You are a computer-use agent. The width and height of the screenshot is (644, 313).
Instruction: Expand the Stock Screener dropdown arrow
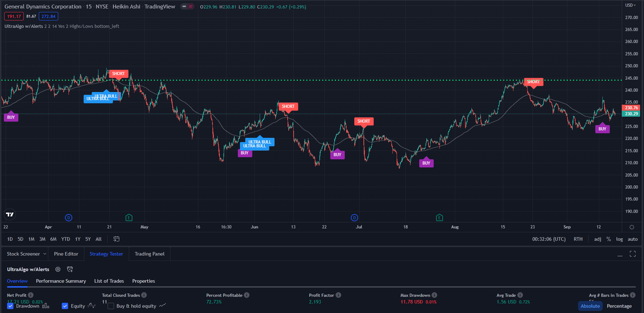click(44, 254)
